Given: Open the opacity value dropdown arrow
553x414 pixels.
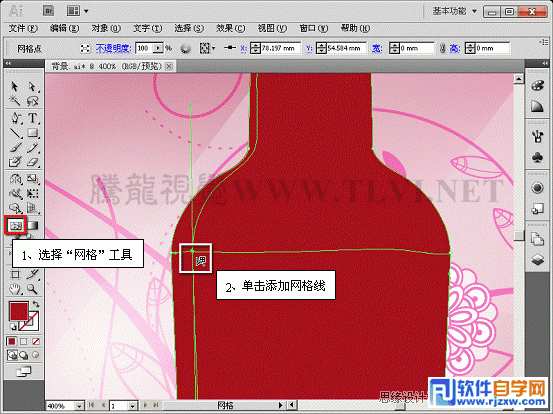Looking at the screenshot, I should click(x=159, y=48).
